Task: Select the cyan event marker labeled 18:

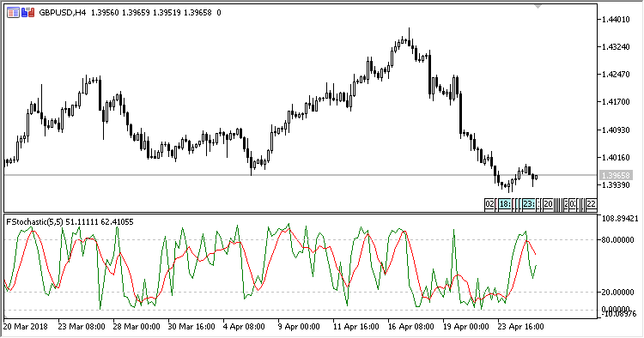Action: [505, 204]
